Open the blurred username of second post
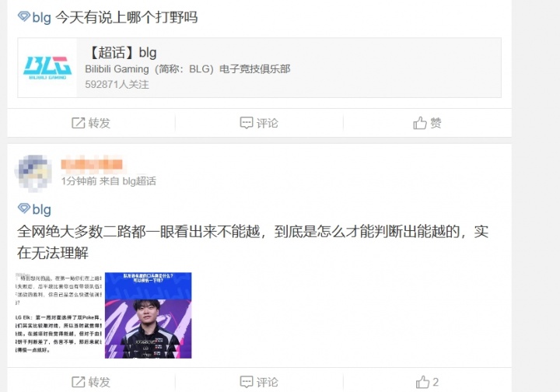The height and width of the screenshot is (392, 560). (92, 164)
